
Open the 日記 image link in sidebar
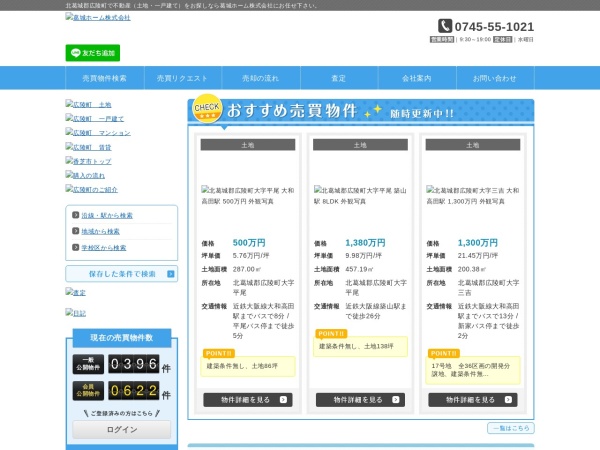(75, 313)
